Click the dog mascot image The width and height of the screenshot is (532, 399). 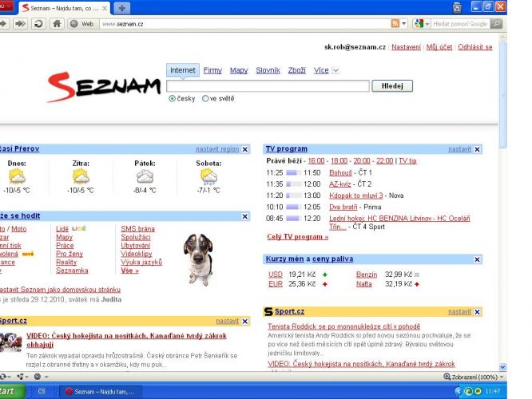pos(198,259)
